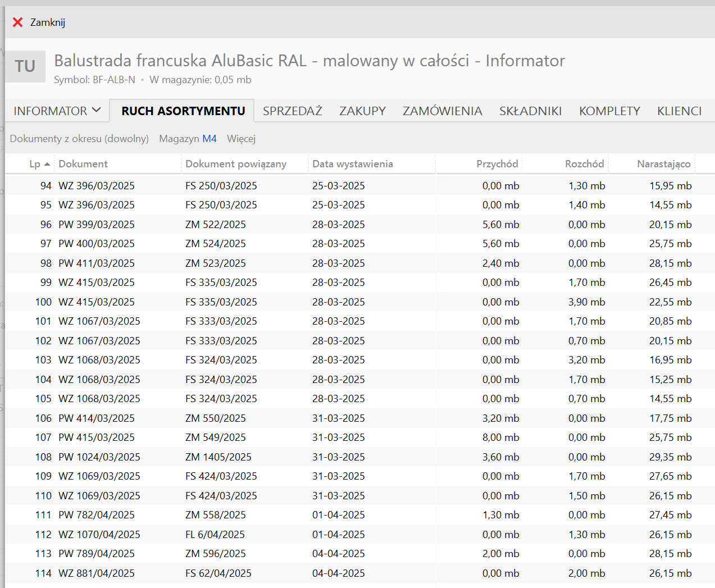Viewport: 715px width, 588px height.
Task: Switch to the SPRZEDAŻ tab
Action: click(x=292, y=111)
